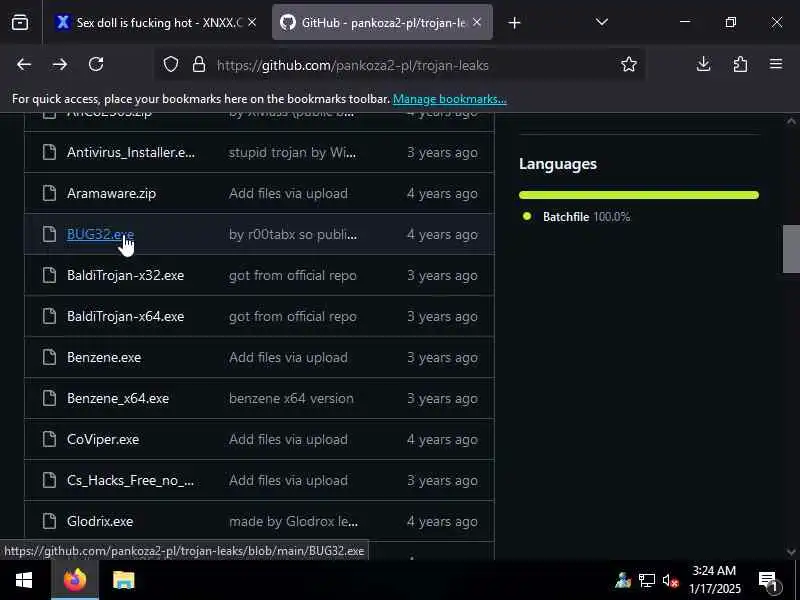Open the BaldiTrojan-x32.exe file entry

[x=126, y=276]
